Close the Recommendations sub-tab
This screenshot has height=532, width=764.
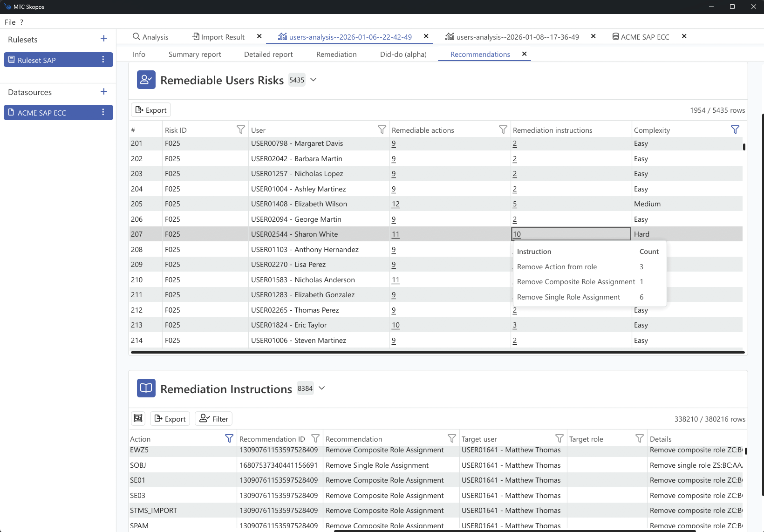[x=524, y=54]
